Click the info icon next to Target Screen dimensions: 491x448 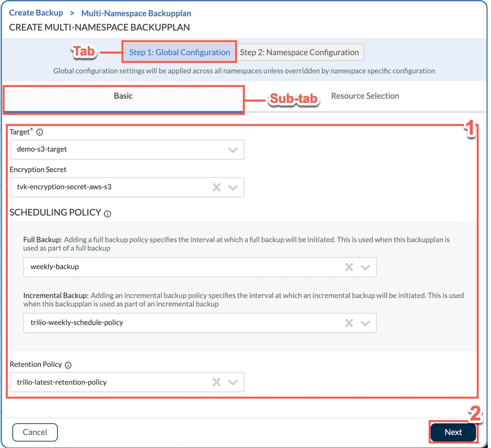39,132
